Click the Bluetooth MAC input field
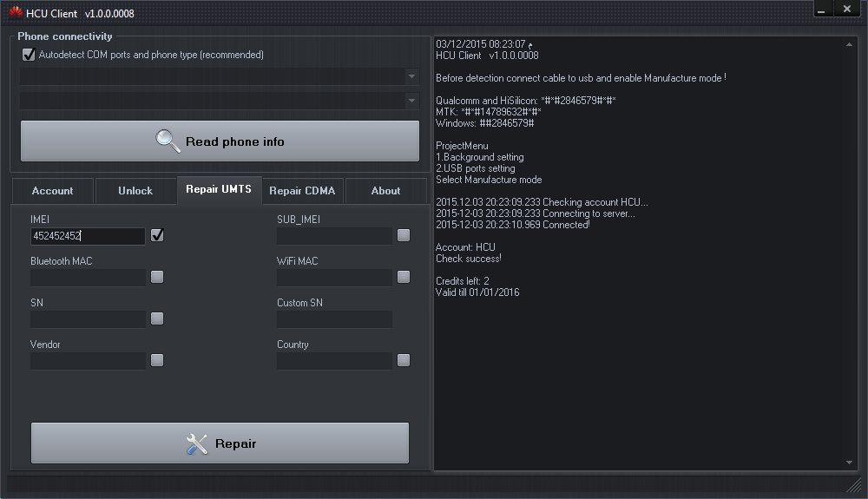The image size is (868, 499). tap(88, 278)
